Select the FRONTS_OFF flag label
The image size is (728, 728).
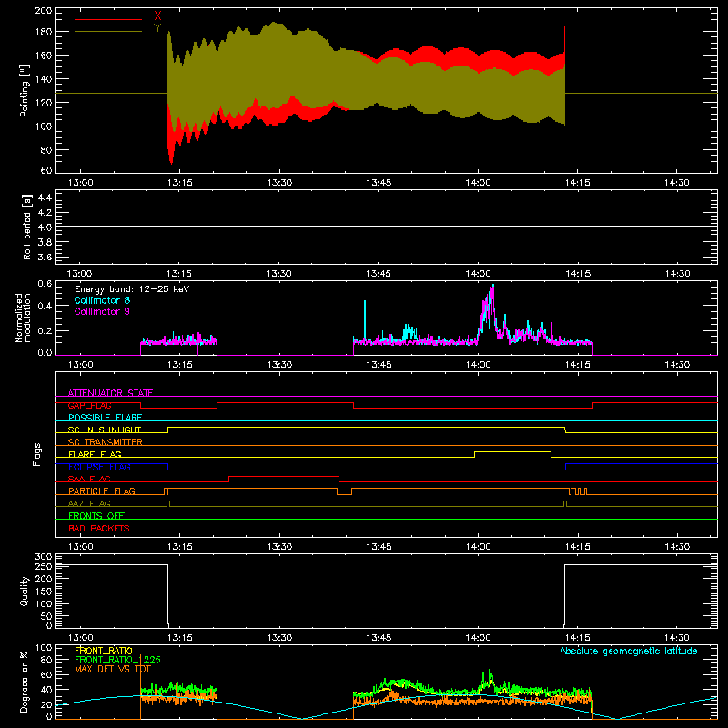coord(96,516)
